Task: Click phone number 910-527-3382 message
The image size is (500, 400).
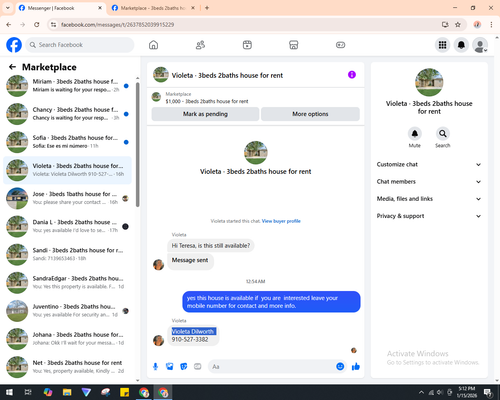Action: (190, 340)
